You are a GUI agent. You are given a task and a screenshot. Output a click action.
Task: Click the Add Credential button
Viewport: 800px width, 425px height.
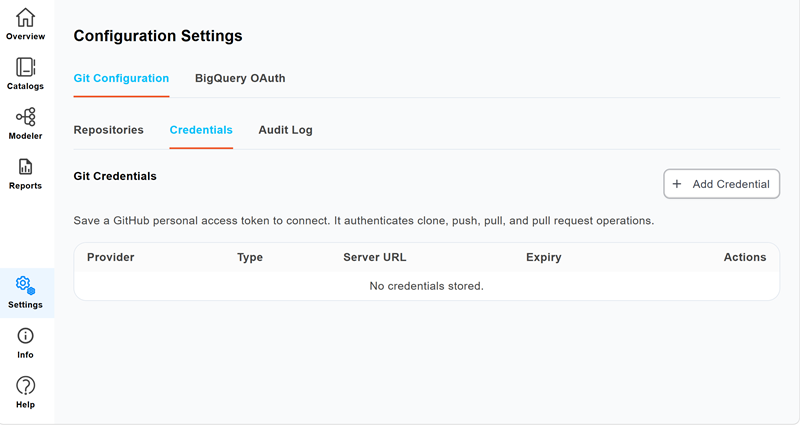click(x=721, y=184)
